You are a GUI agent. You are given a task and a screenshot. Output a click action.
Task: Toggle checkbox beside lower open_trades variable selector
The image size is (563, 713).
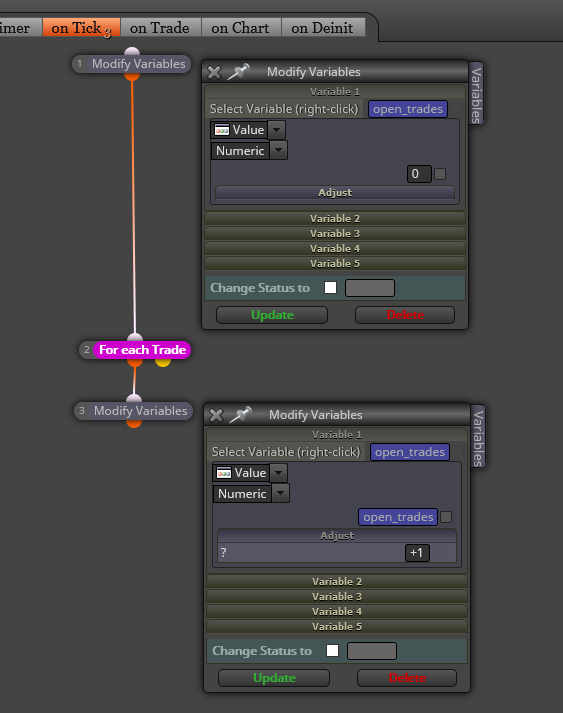(x=457, y=452)
